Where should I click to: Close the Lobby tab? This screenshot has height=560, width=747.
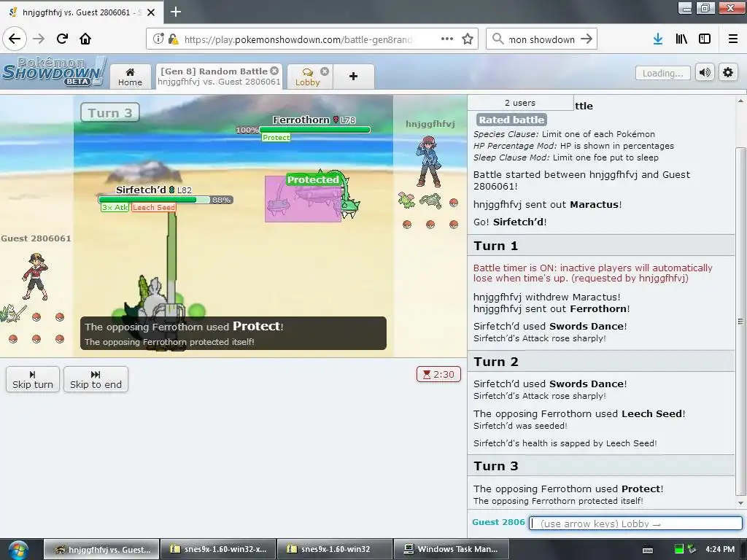(325, 71)
